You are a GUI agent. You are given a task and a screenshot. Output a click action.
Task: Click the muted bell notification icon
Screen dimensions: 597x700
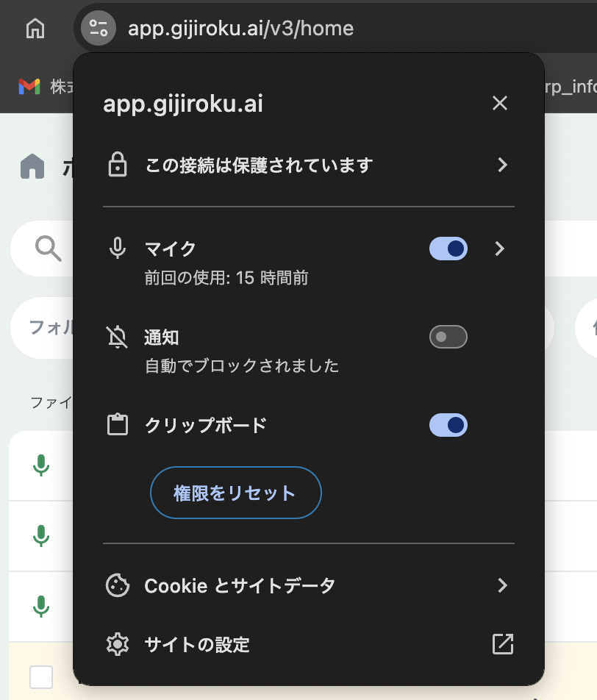pyautogui.click(x=117, y=337)
